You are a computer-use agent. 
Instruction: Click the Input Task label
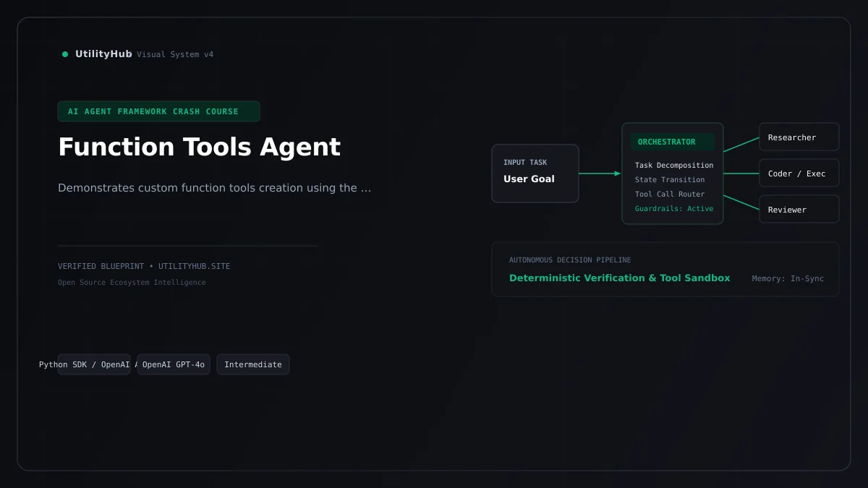[525, 163]
